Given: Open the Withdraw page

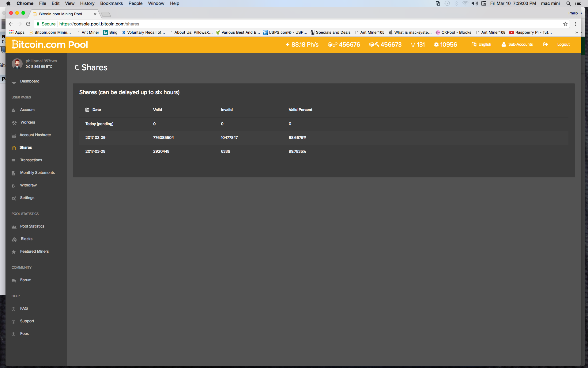Looking at the screenshot, I should [x=28, y=185].
